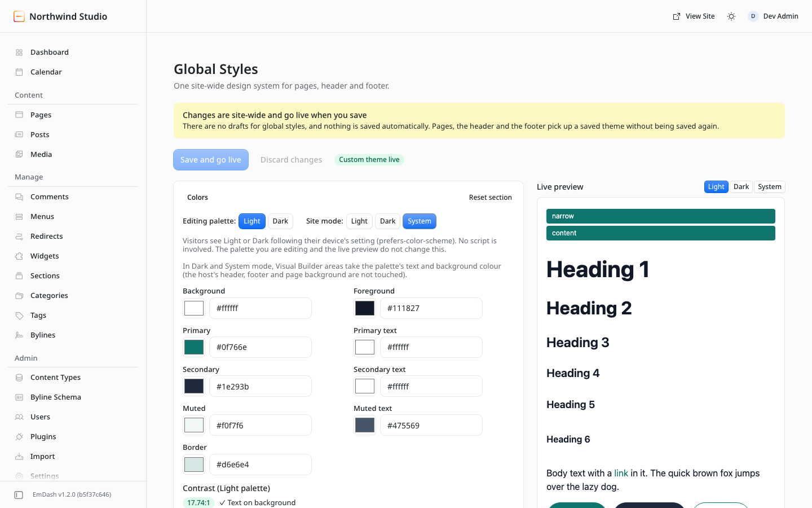Open the Muted text color swatch

click(x=365, y=426)
